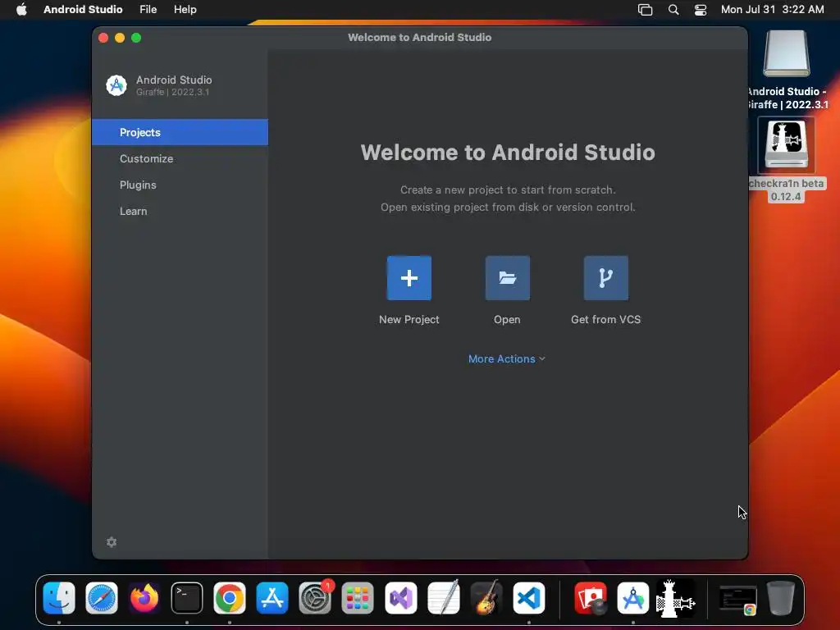The image size is (840, 630).
Task: Open the Apple menu
Action: tap(21, 10)
